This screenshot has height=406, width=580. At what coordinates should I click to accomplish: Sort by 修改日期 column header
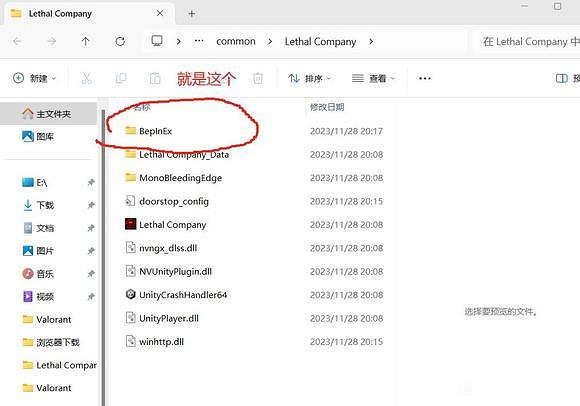(x=327, y=107)
